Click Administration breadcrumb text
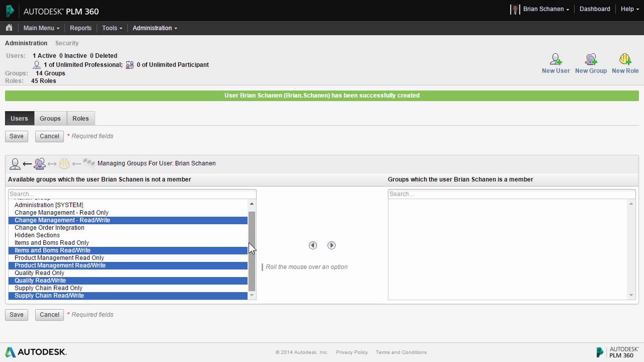Viewport: 644px width, 362px height. coord(26,43)
